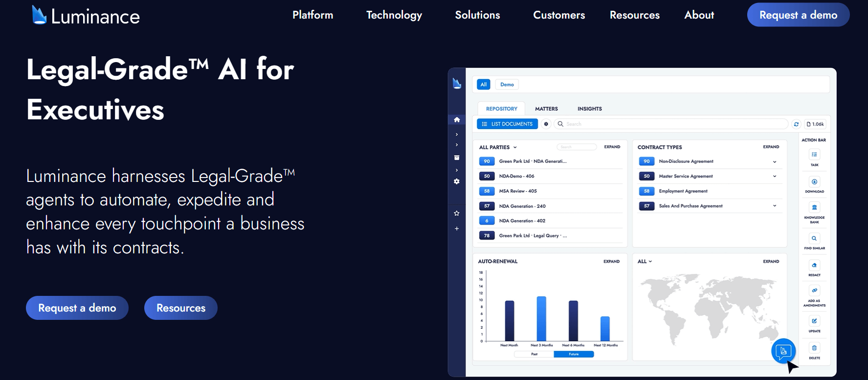The height and width of the screenshot is (380, 868).
Task: Toggle the Future view under the Auto-Renewal chart
Action: point(574,354)
